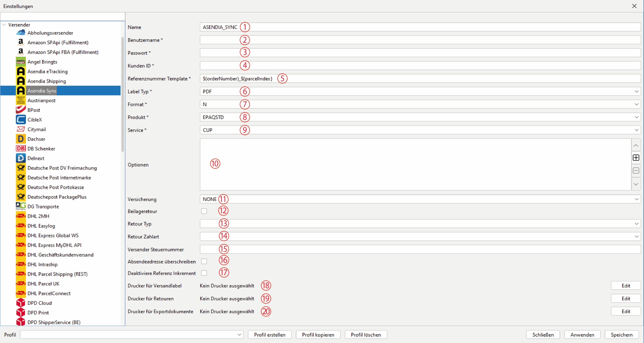
Task: Move option up with the up arrow
Action: (x=636, y=145)
